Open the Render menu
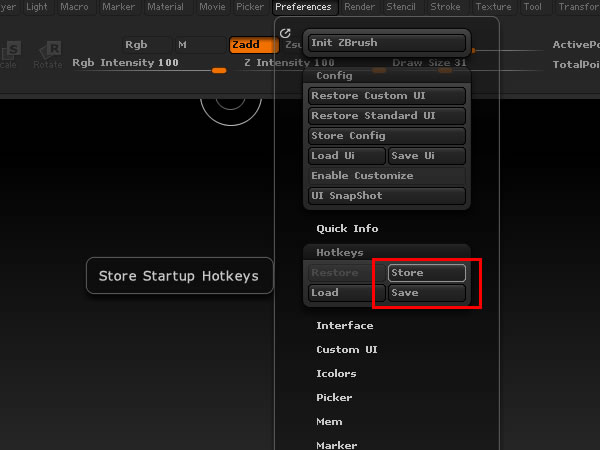Viewport: 600px width, 450px height. [359, 7]
